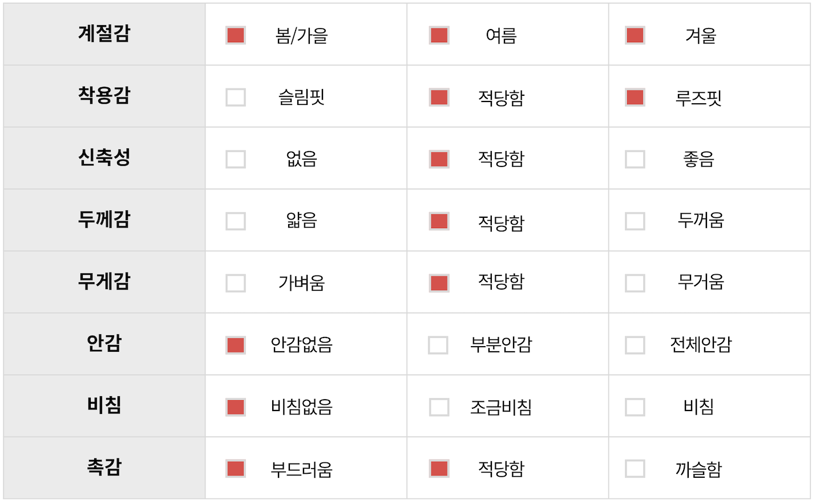The height and width of the screenshot is (504, 816).
Task: Check the 좋음 elasticity checkbox
Action: [635, 159]
